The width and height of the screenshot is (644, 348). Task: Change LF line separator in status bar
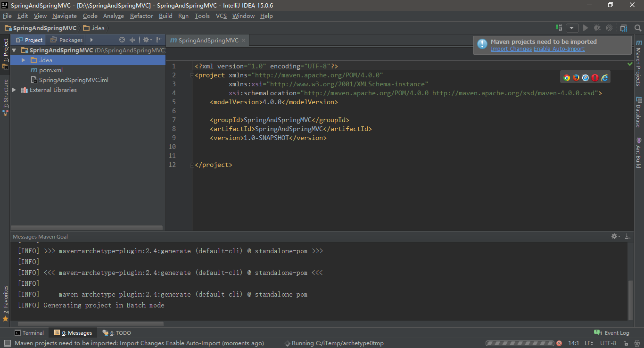[589, 343]
